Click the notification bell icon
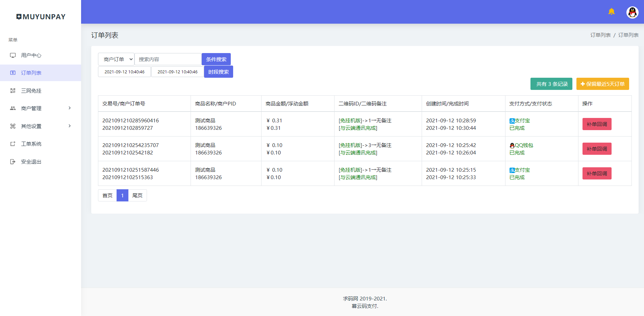This screenshot has width=644, height=316. coord(611,12)
